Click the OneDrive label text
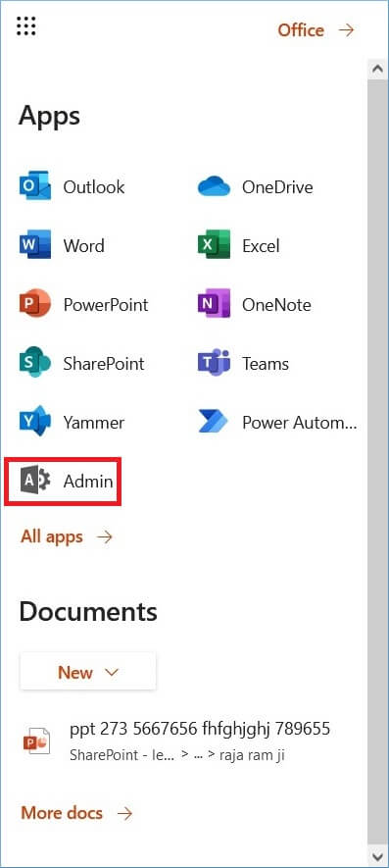Image resolution: width=389 pixels, height=868 pixels. pos(277,187)
